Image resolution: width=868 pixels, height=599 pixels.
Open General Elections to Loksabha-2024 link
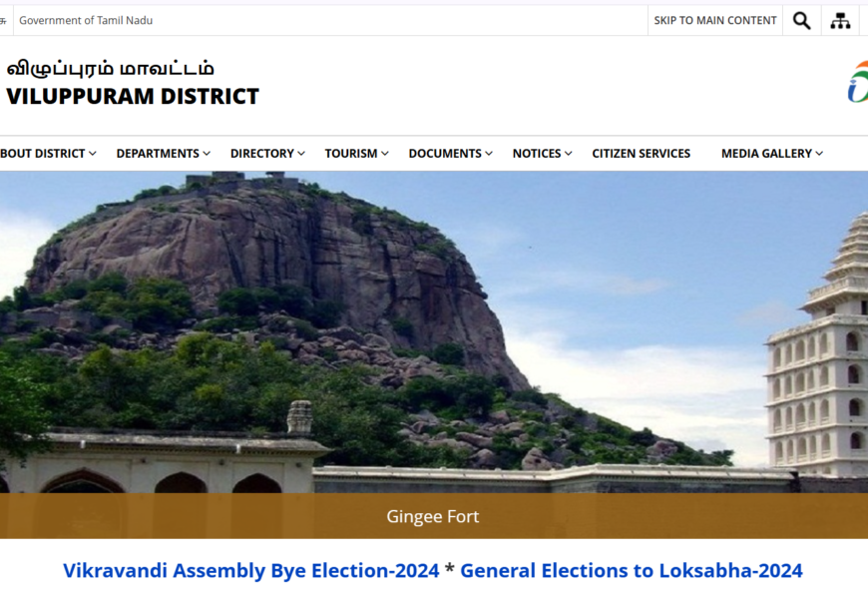tap(632, 570)
